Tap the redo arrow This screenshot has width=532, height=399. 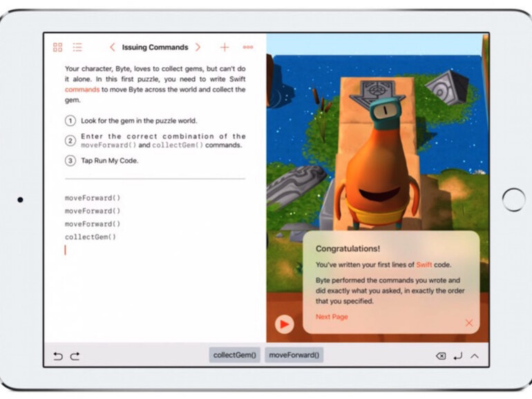[x=75, y=356]
